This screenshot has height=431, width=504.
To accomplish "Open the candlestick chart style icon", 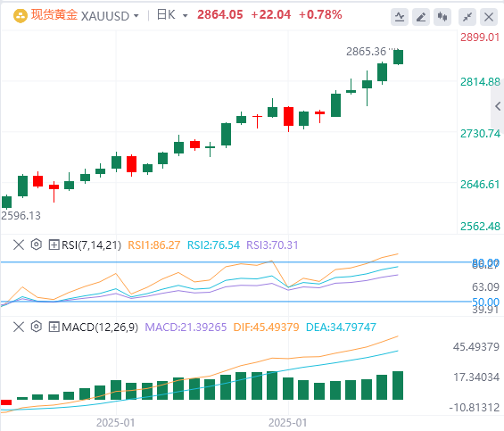I will (442, 17).
